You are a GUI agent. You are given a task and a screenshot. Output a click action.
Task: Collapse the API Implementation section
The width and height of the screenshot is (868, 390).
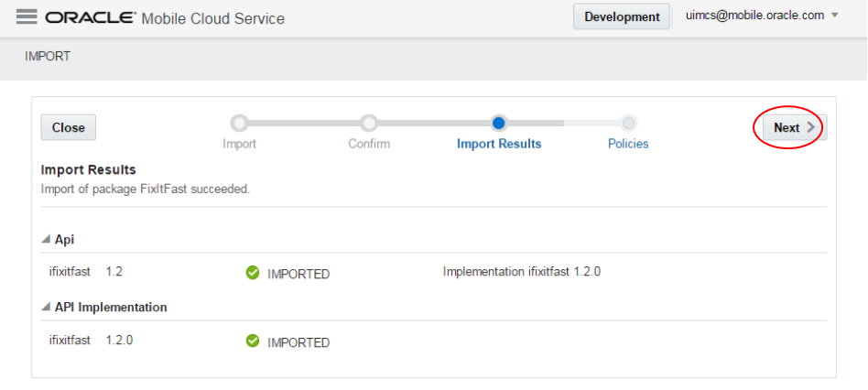click(x=46, y=308)
